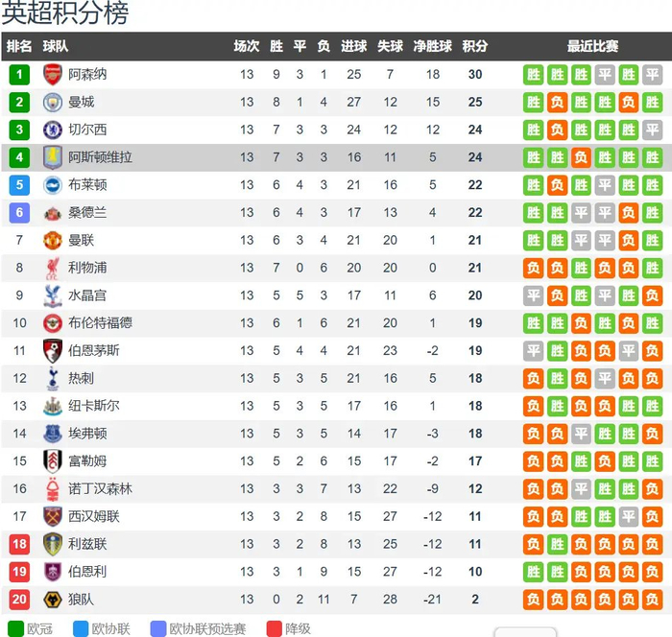672x637 pixels.
Task: Click the Arsenal club crest icon
Action: 52,75
